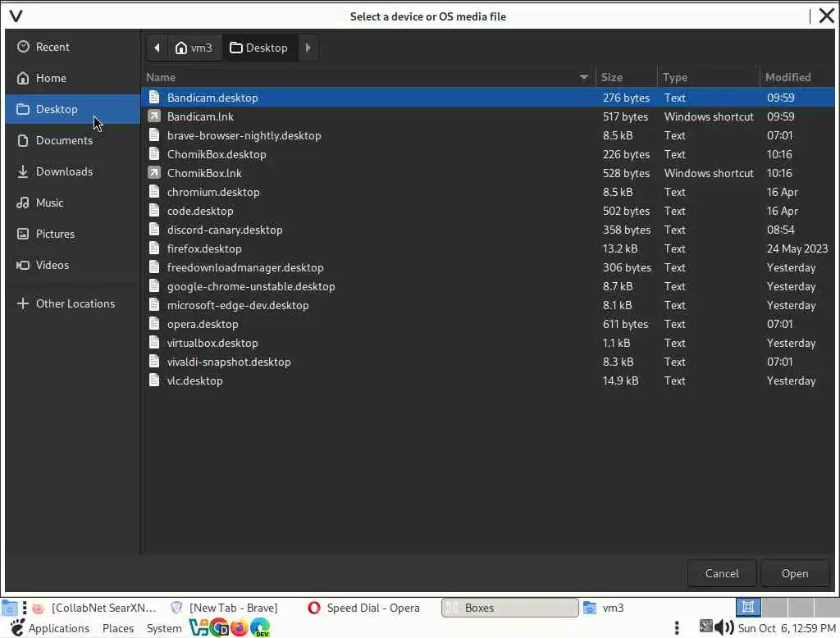Click the file icon of vlc.desktop
840x638 pixels.
[x=154, y=381]
